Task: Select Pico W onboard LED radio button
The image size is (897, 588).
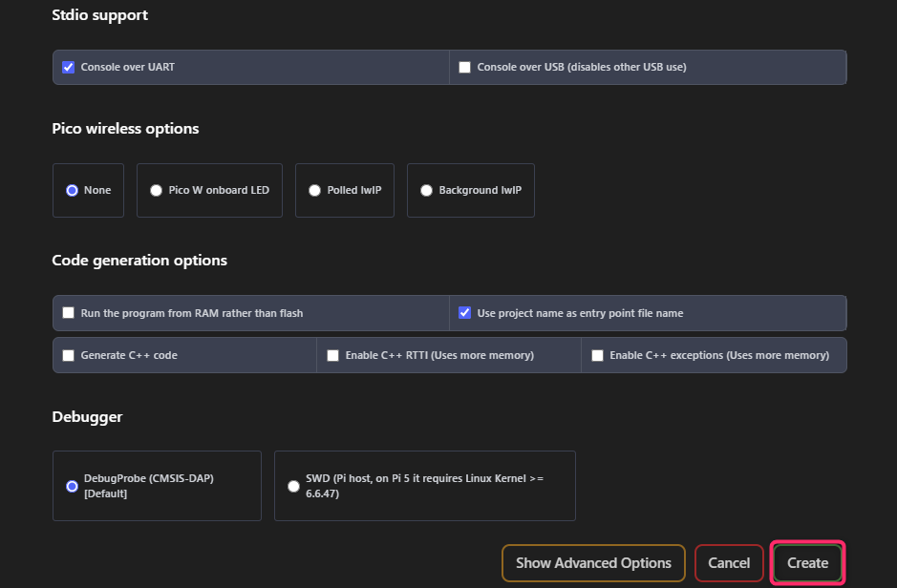Action: click(156, 190)
